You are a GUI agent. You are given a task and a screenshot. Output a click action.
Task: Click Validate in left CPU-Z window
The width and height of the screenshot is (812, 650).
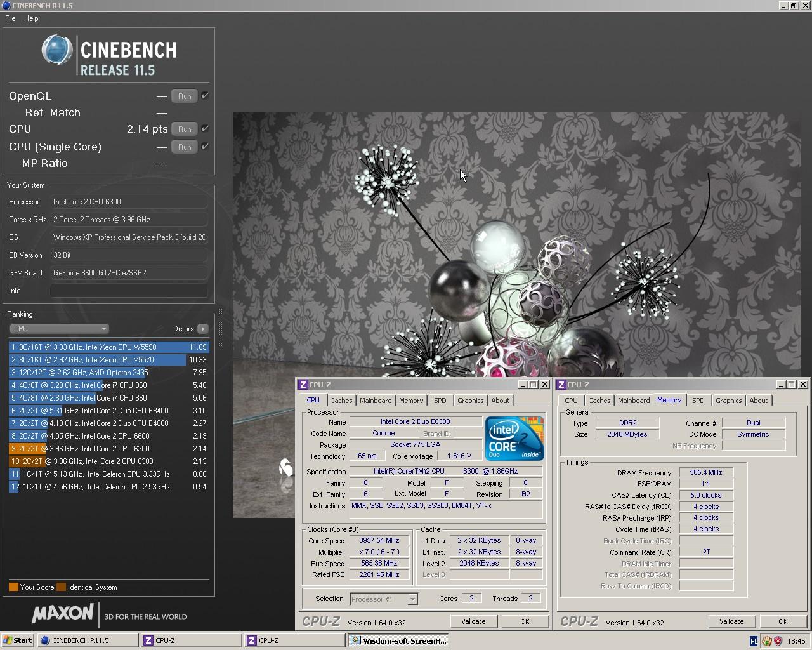pos(473,621)
